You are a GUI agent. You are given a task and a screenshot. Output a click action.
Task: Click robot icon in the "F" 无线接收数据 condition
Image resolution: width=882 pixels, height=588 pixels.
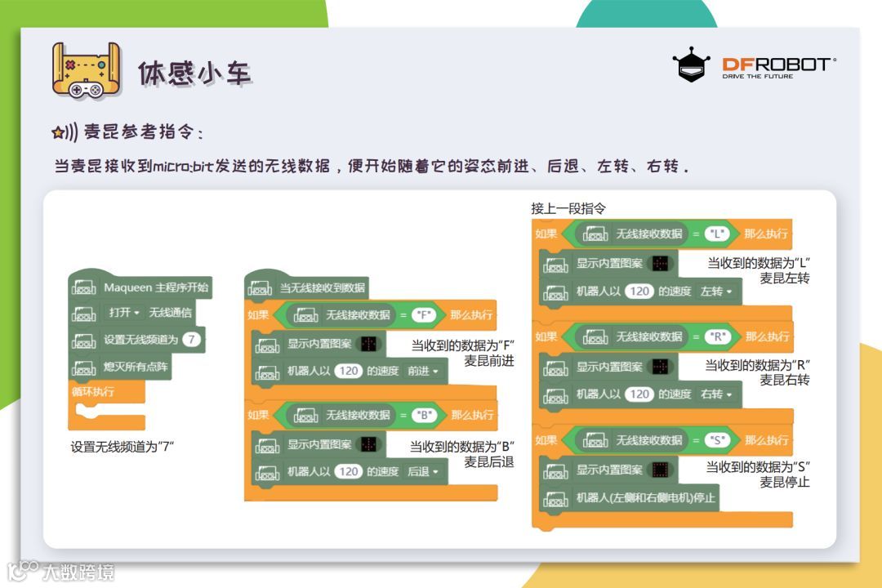[305, 316]
